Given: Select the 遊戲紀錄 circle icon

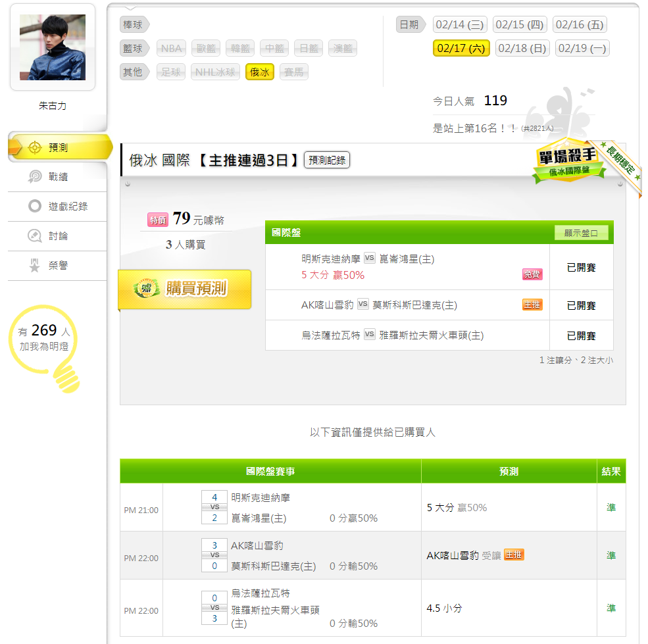Looking at the screenshot, I should click(35, 206).
